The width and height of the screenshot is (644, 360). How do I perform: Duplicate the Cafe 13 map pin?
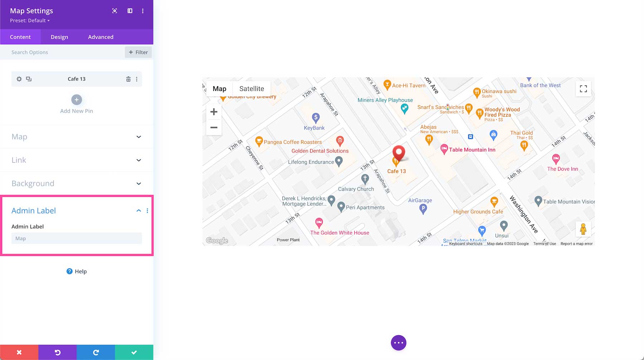click(x=29, y=79)
